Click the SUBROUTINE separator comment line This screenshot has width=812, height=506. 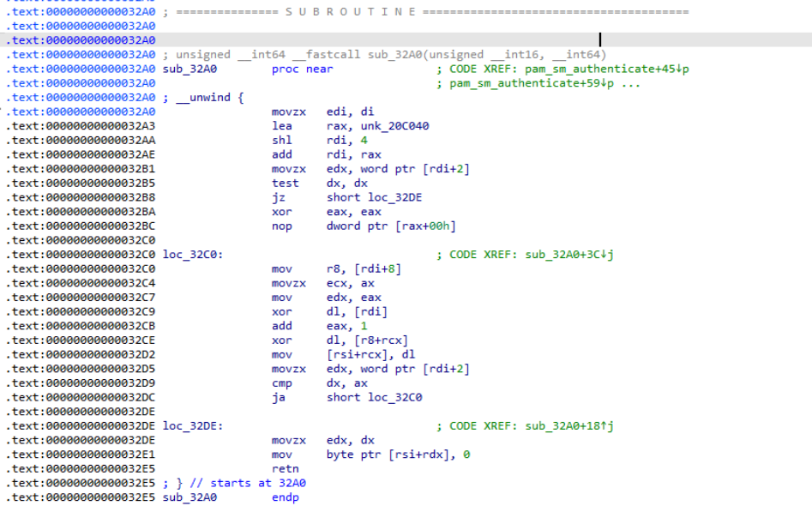[x=425, y=12]
